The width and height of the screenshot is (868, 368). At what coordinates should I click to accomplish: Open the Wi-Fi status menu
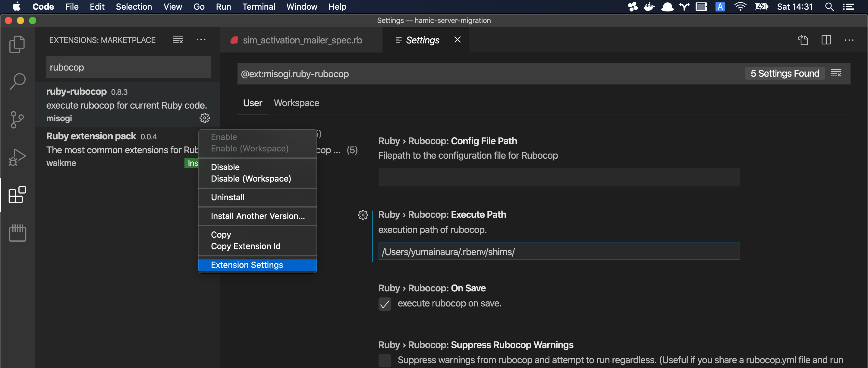tap(740, 7)
